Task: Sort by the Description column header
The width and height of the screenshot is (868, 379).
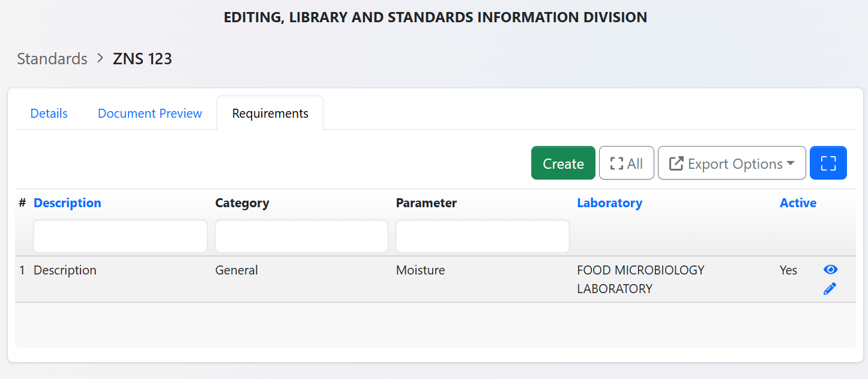Action: pyautogui.click(x=67, y=203)
